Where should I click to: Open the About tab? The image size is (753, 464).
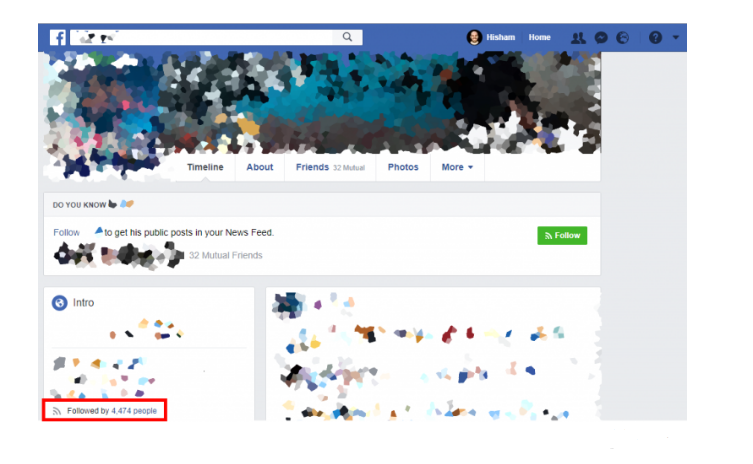[x=260, y=167]
